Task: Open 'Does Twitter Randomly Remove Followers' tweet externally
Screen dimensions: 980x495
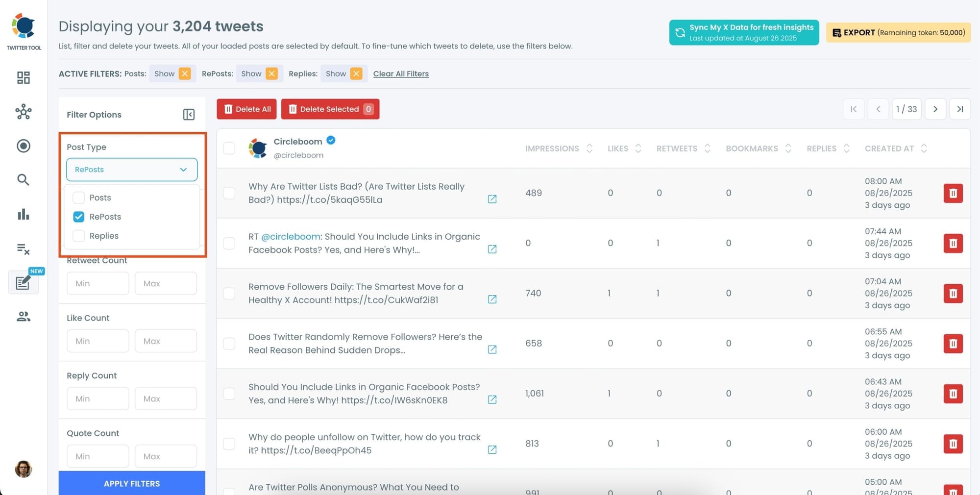Action: pyautogui.click(x=492, y=349)
